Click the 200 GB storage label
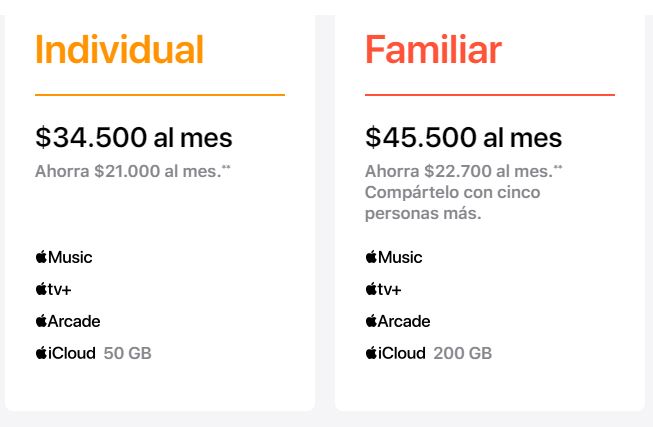Screen dimensions: 653x427 462,353
